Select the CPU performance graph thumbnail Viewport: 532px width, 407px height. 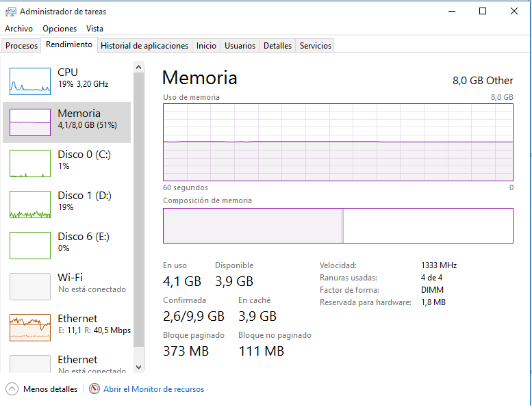(30, 81)
